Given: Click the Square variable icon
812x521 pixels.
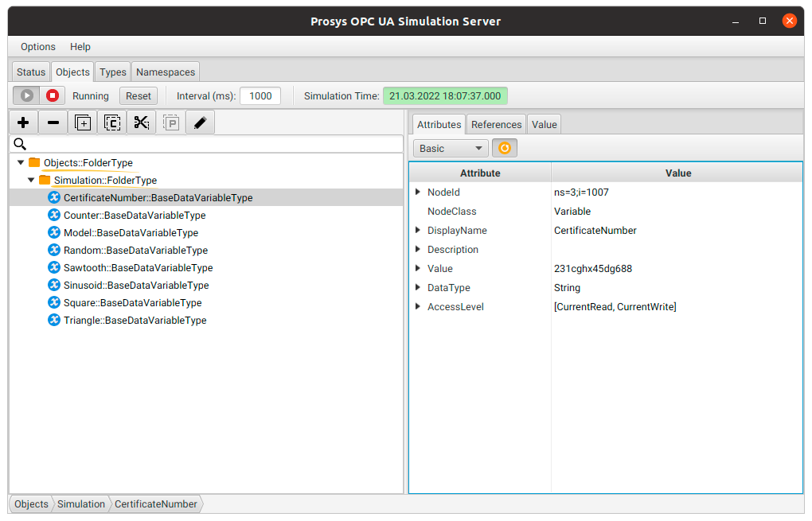Looking at the screenshot, I should (54, 303).
